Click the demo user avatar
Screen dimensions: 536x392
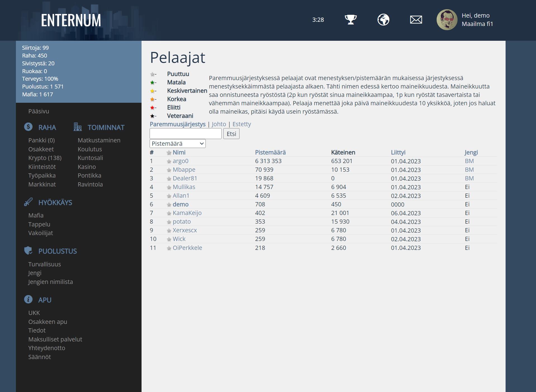pyautogui.click(x=447, y=20)
